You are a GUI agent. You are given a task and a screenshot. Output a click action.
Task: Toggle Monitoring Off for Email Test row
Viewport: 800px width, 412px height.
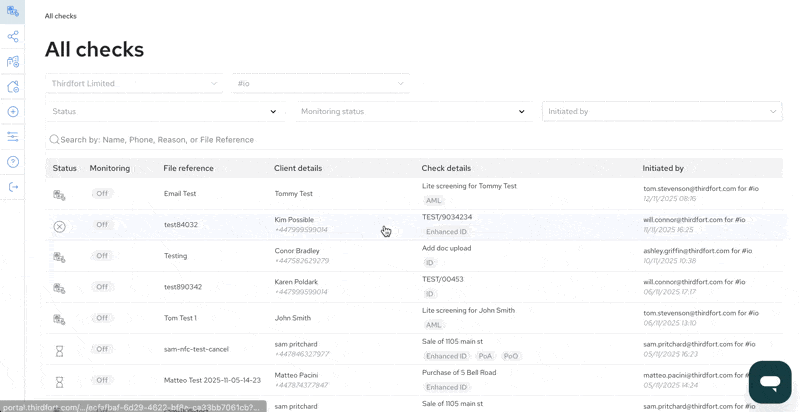tap(102, 194)
